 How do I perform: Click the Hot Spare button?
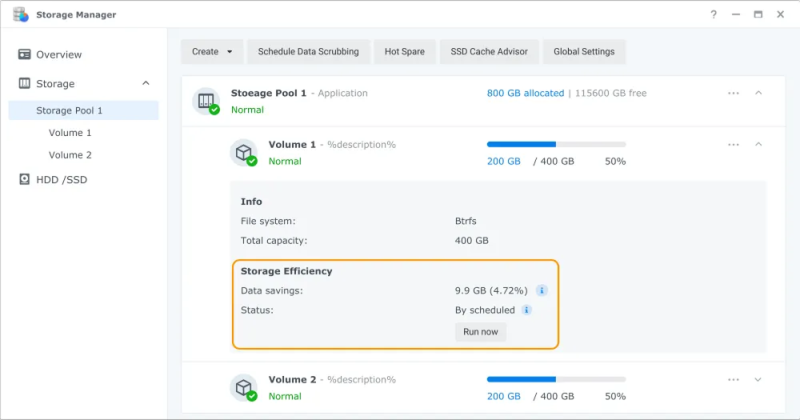tap(405, 52)
